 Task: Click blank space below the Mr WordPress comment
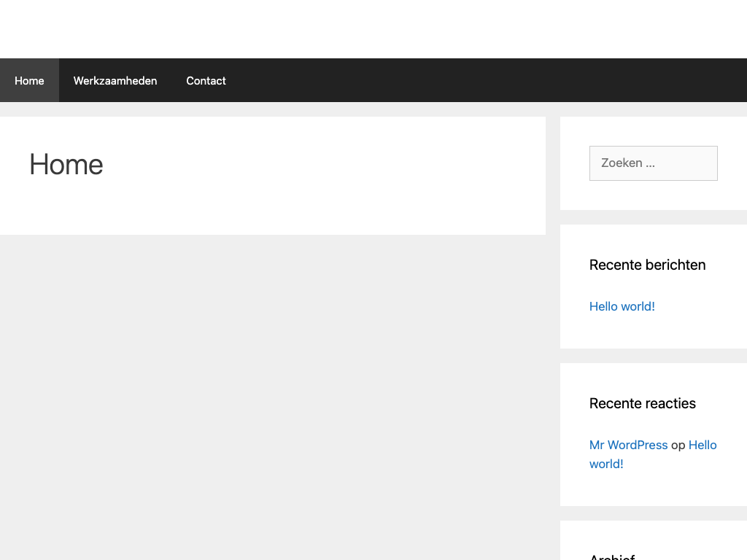pyautogui.click(x=653, y=489)
